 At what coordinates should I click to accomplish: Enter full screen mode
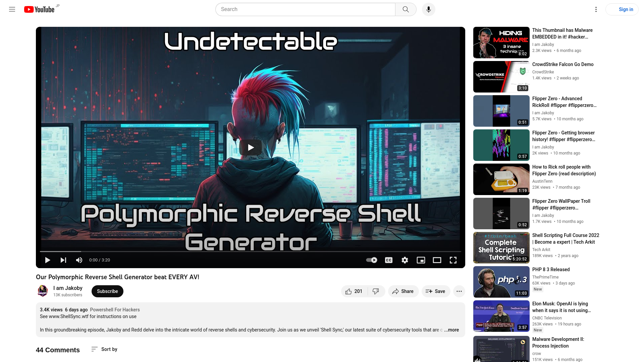pos(453,260)
